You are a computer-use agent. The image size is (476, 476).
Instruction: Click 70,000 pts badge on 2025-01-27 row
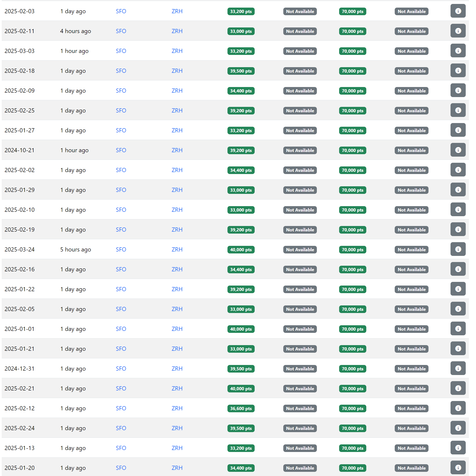click(x=352, y=130)
